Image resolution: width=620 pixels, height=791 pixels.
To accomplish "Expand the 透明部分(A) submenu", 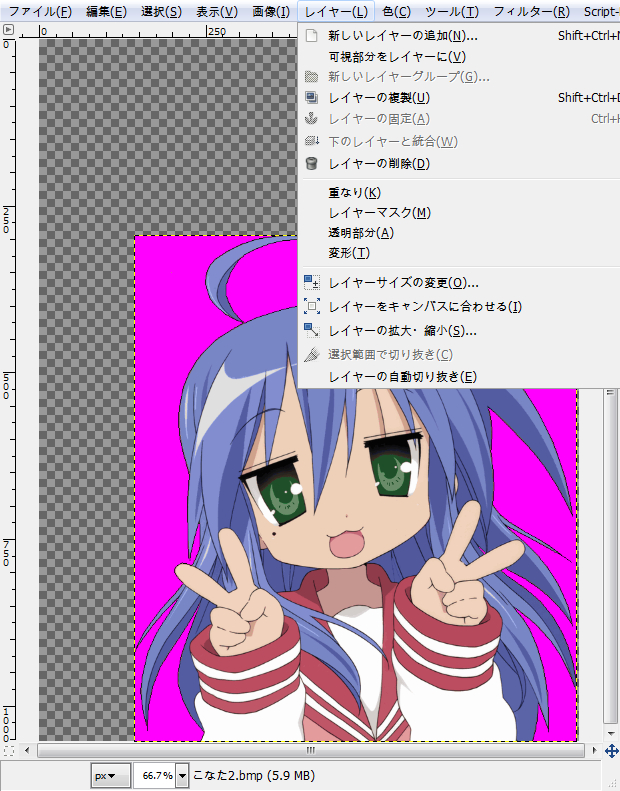I will [x=459, y=233].
